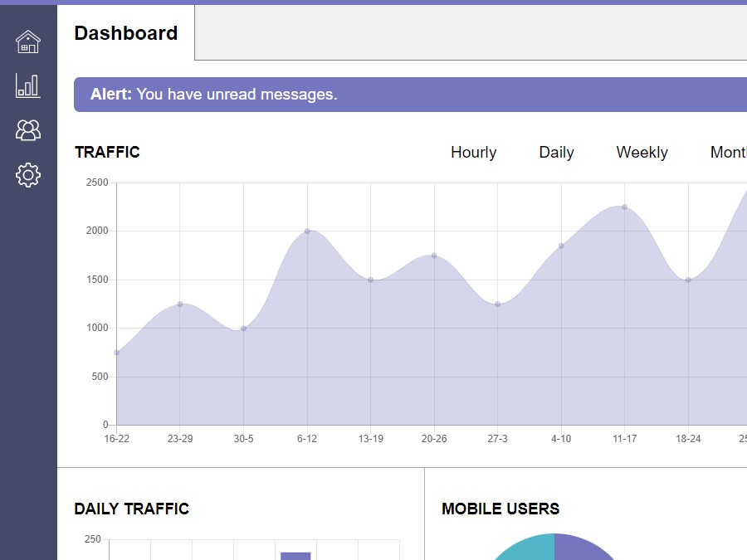The image size is (747, 560).
Task: Open the home icon in sidebar
Action: tap(28, 41)
